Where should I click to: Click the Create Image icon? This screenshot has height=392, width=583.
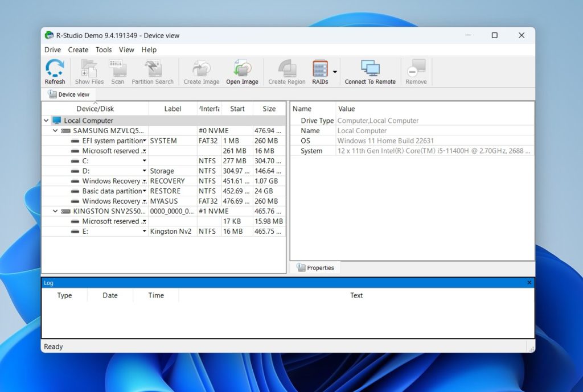(x=201, y=71)
